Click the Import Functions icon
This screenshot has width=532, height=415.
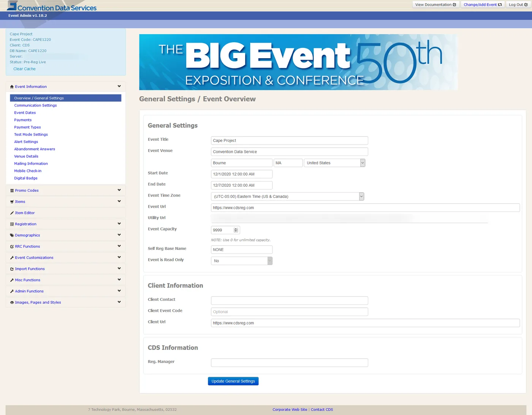coord(12,269)
